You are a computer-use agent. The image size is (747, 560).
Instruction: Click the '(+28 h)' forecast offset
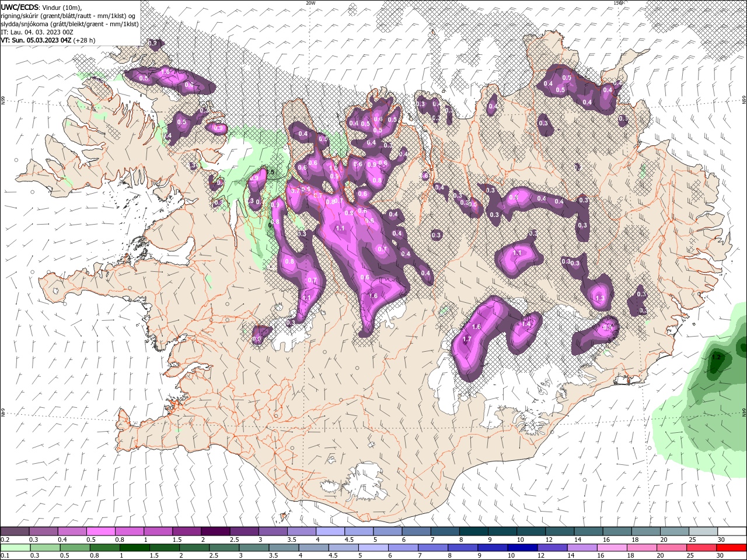pos(85,40)
